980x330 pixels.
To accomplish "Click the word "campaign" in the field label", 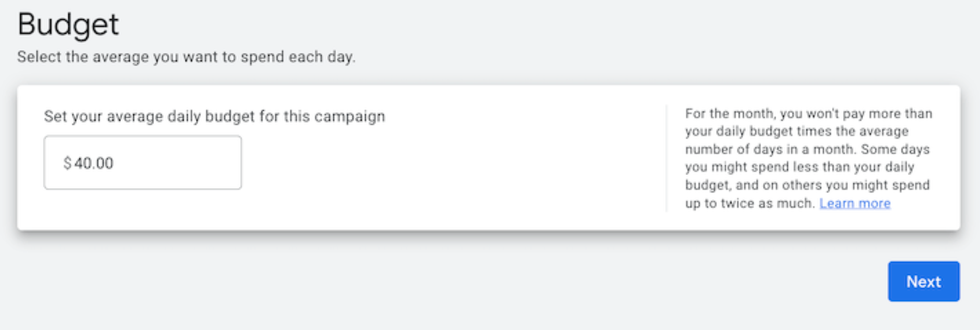I will (350, 116).
